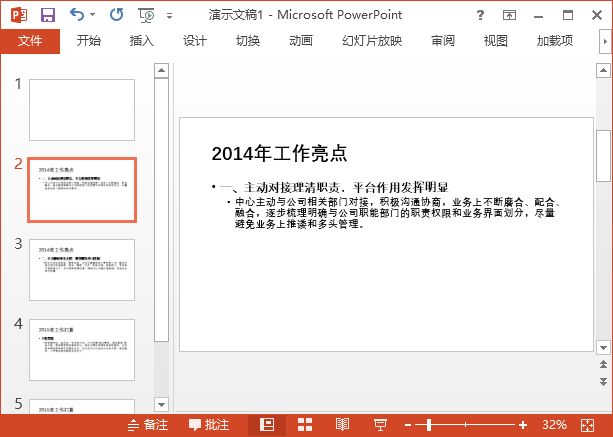This screenshot has width=613, height=437.
Task: Start Slide Show from status bar icon
Action: [380, 425]
